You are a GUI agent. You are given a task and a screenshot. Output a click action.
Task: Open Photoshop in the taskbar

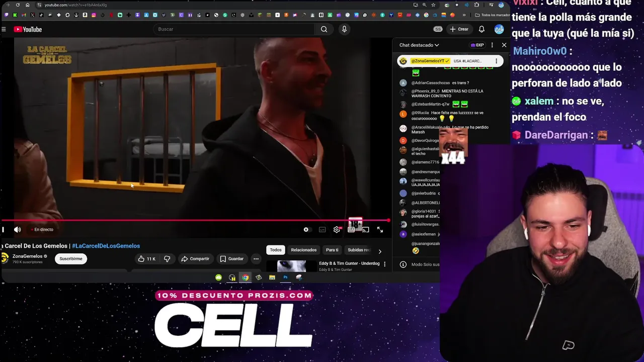click(x=285, y=278)
